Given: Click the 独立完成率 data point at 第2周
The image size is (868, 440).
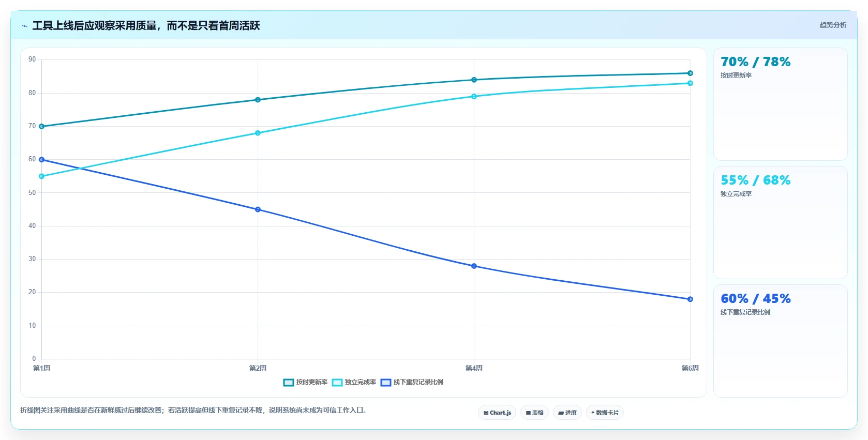Looking at the screenshot, I should coord(258,133).
